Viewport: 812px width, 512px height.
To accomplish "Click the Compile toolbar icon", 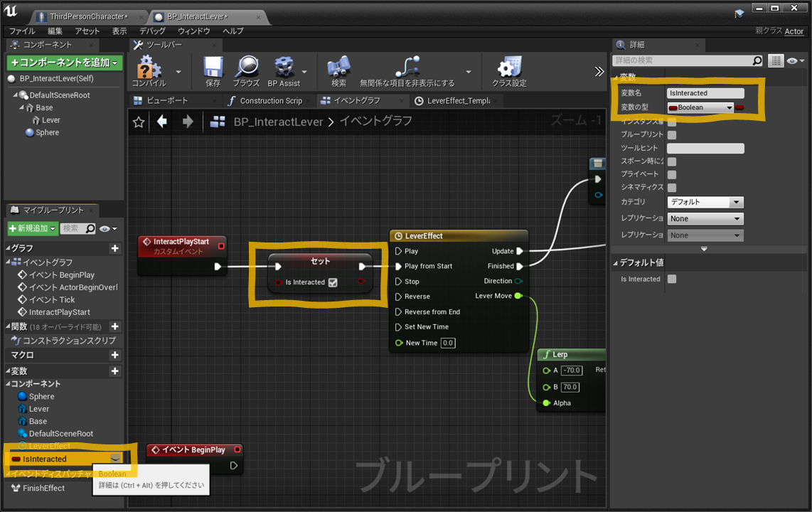I will coord(149,68).
